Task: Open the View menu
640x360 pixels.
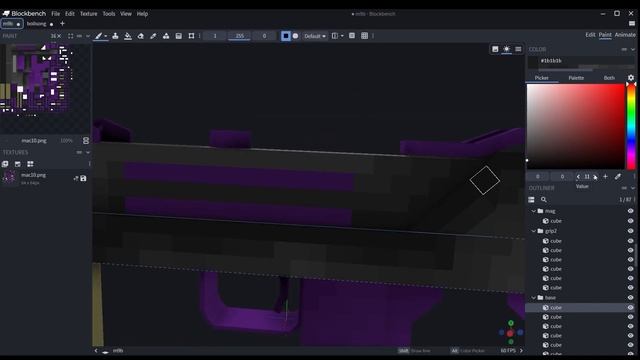Action: (126, 13)
